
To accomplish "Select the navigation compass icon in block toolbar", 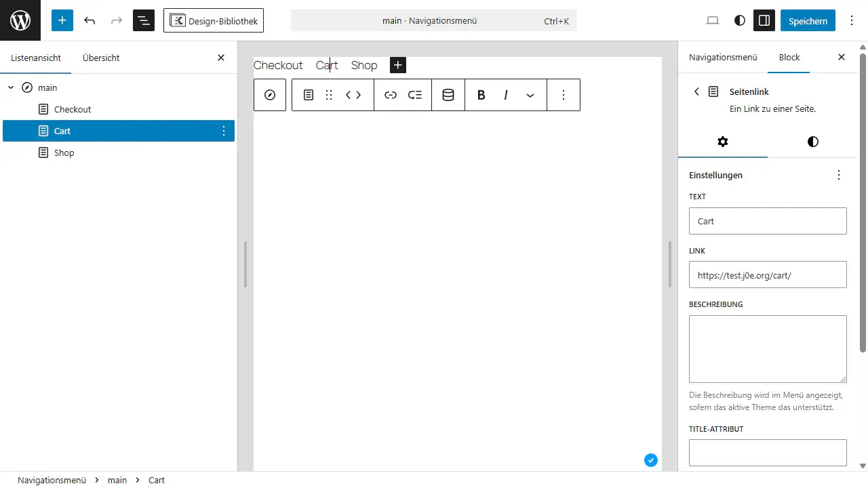I will [x=270, y=95].
